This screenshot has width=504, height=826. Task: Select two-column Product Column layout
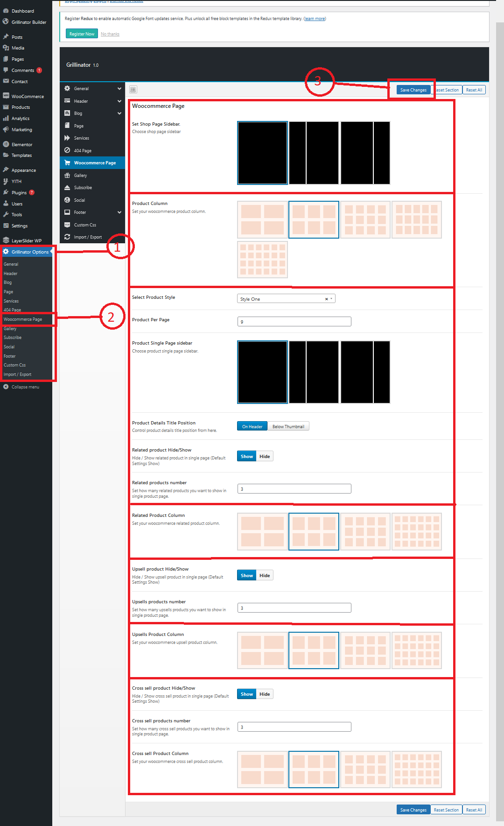[262, 219]
